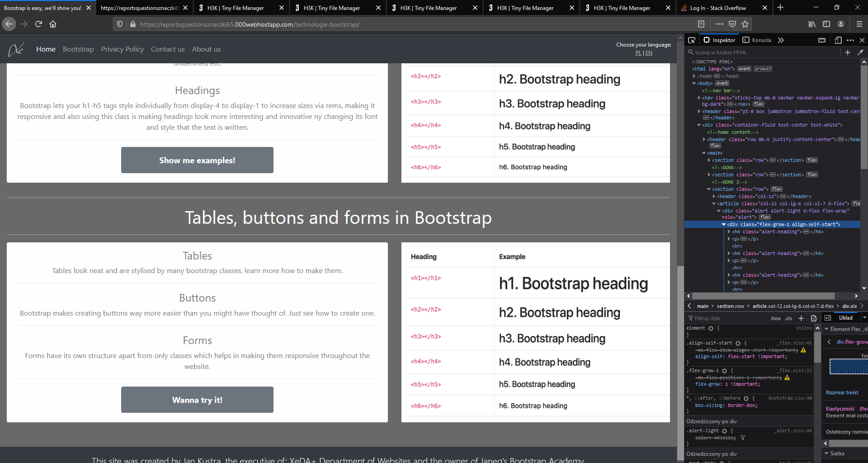Select article.col-12 breadcrumb item

click(793, 306)
